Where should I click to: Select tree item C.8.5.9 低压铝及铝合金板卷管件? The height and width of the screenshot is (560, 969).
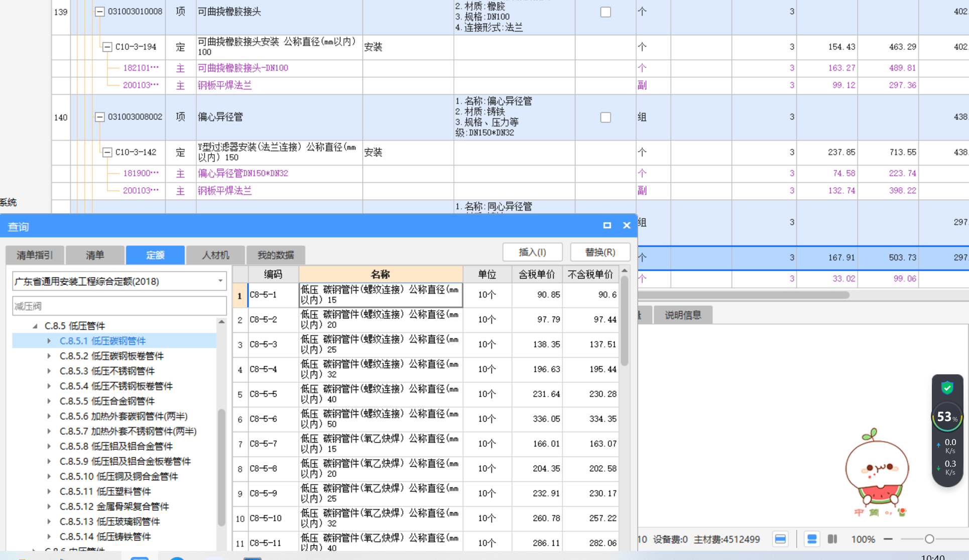pos(125,461)
